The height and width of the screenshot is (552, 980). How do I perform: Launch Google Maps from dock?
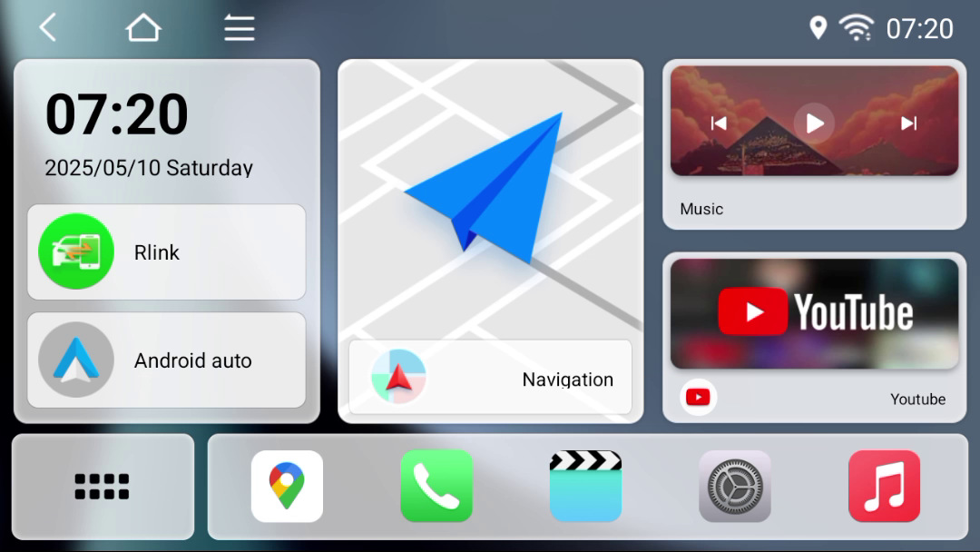287,487
